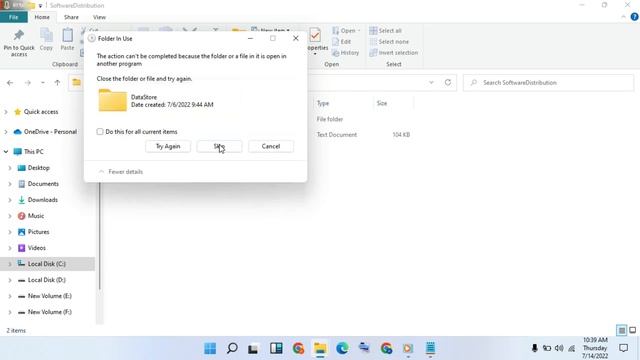Collapse the ribbon with the chevron
This screenshot has height=360, width=640.
click(x=623, y=17)
